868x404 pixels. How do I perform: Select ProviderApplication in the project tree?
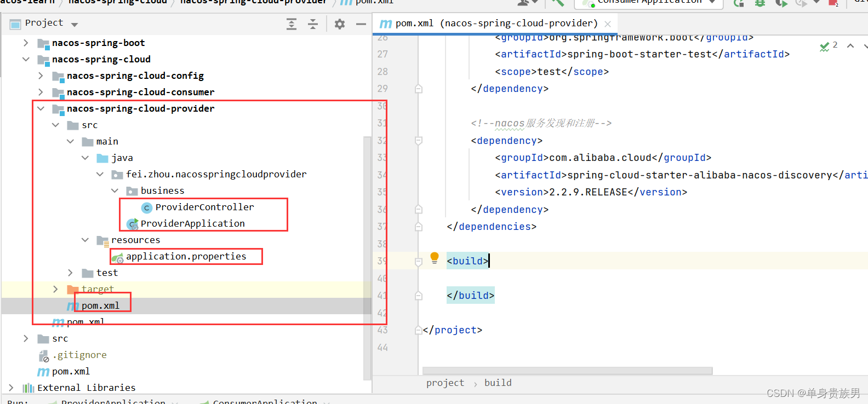(x=192, y=223)
